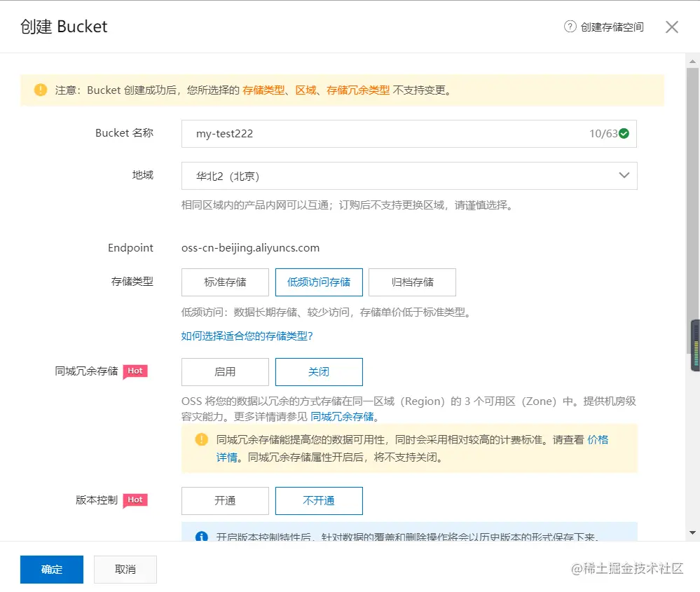Image resolution: width=700 pixels, height=592 pixels.
Task: Select 低频访问存储 storage type
Action: coord(319,282)
